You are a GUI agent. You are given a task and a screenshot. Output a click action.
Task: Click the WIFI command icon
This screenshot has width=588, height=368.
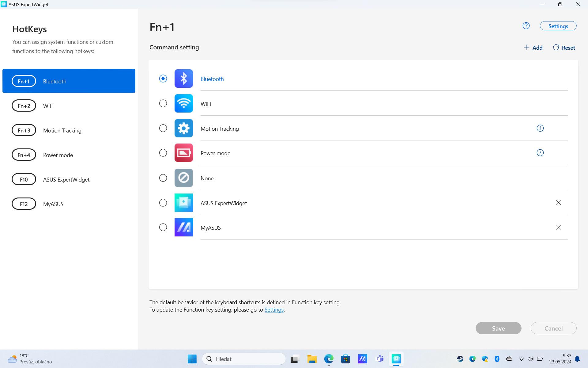(184, 103)
